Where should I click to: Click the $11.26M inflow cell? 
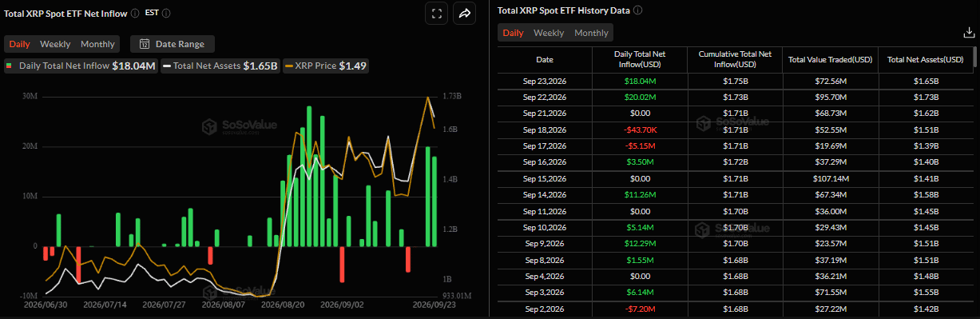coord(639,194)
